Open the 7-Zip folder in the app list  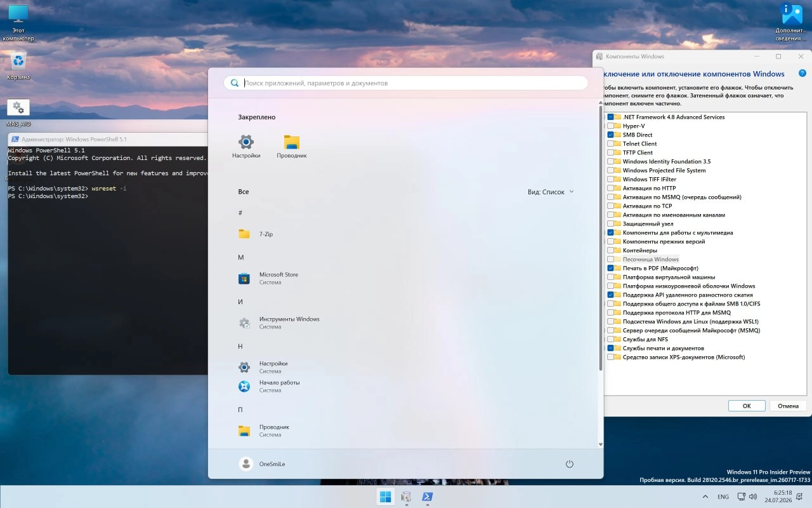coord(256,234)
